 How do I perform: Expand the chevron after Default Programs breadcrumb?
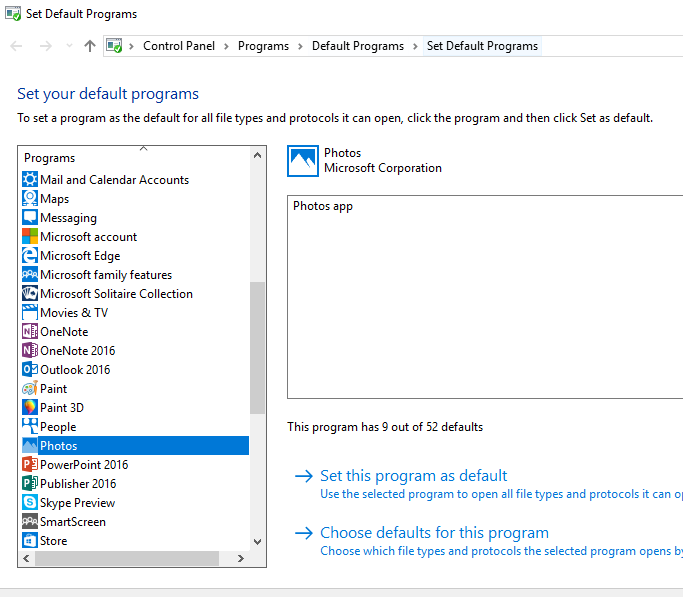[x=415, y=46]
